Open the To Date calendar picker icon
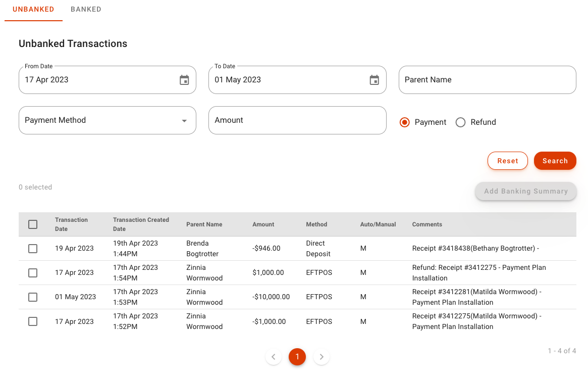 [374, 80]
